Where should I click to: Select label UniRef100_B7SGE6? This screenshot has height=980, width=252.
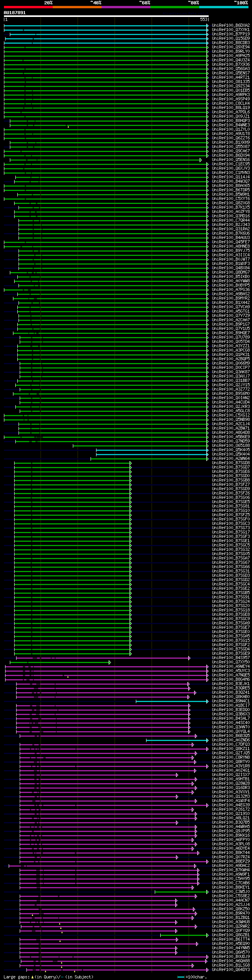coord(231,471)
